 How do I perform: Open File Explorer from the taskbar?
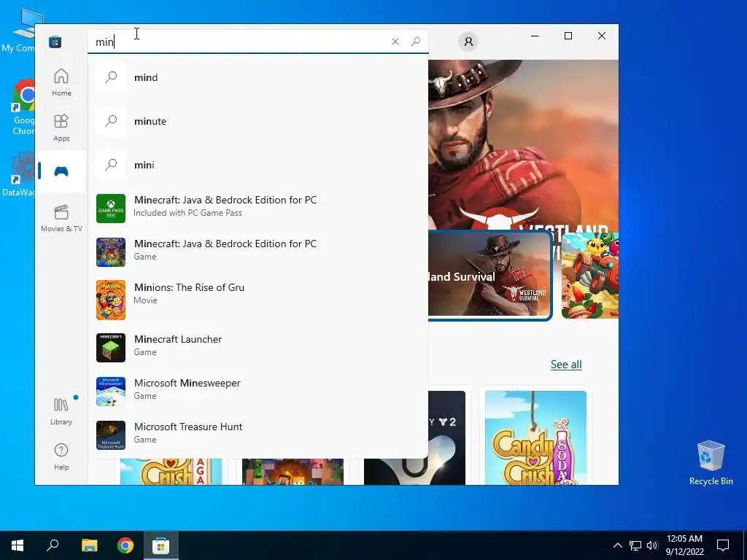point(89,545)
